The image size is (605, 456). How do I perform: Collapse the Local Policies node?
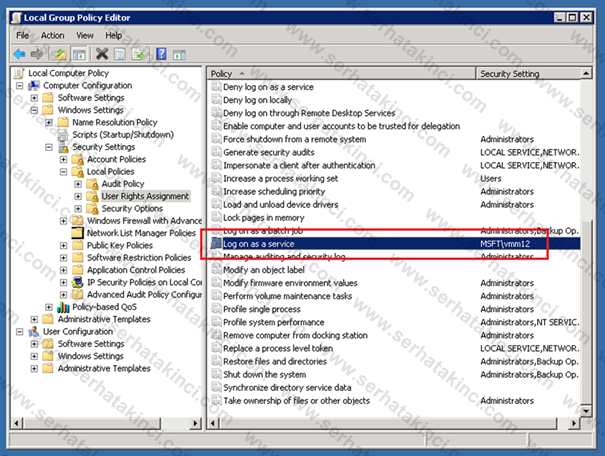[x=64, y=172]
